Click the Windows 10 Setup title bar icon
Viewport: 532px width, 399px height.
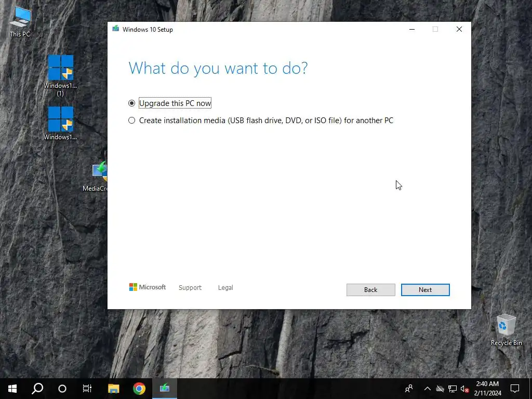pos(116,29)
